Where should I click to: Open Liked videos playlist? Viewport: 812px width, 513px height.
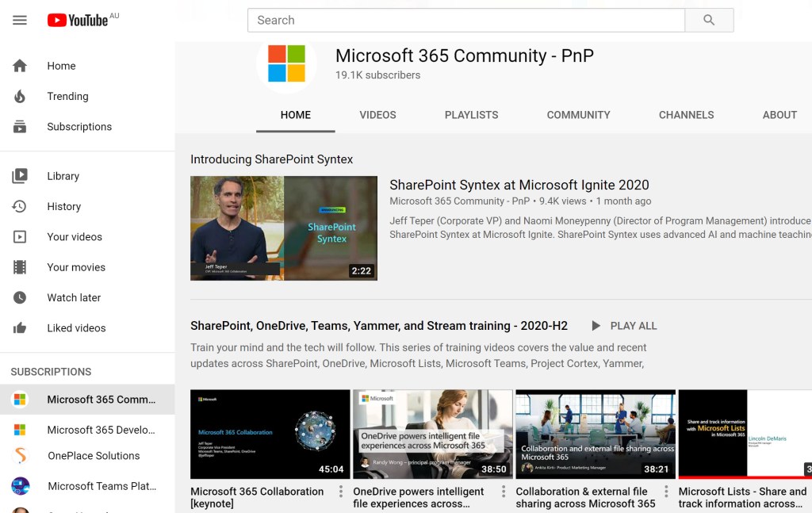click(x=76, y=328)
